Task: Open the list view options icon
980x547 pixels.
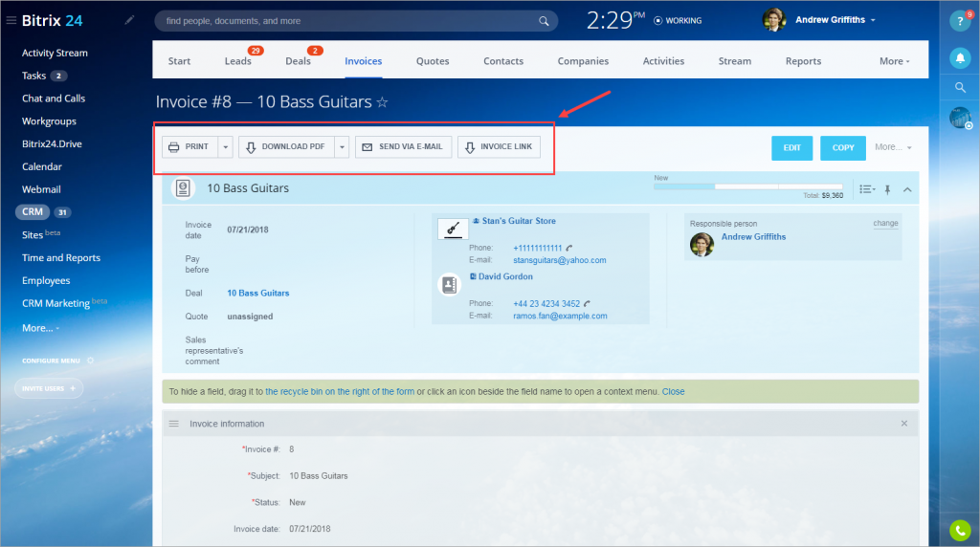Action: pyautogui.click(x=867, y=189)
